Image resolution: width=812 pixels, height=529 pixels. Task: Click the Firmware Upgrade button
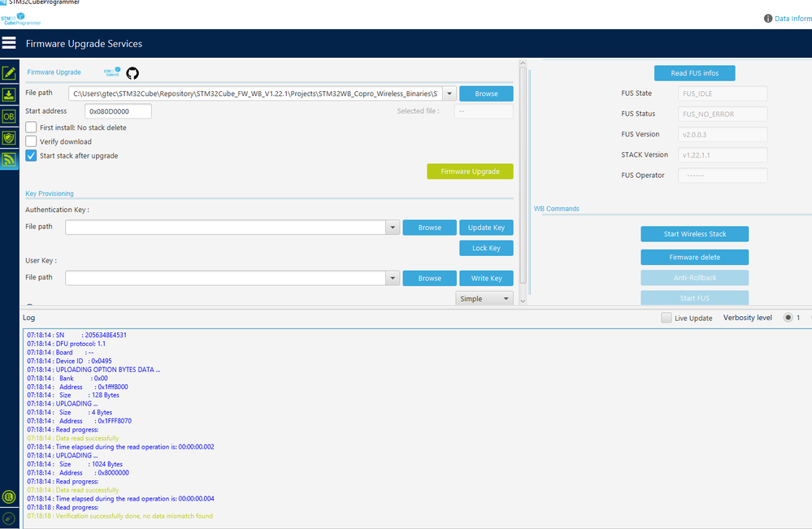point(471,171)
